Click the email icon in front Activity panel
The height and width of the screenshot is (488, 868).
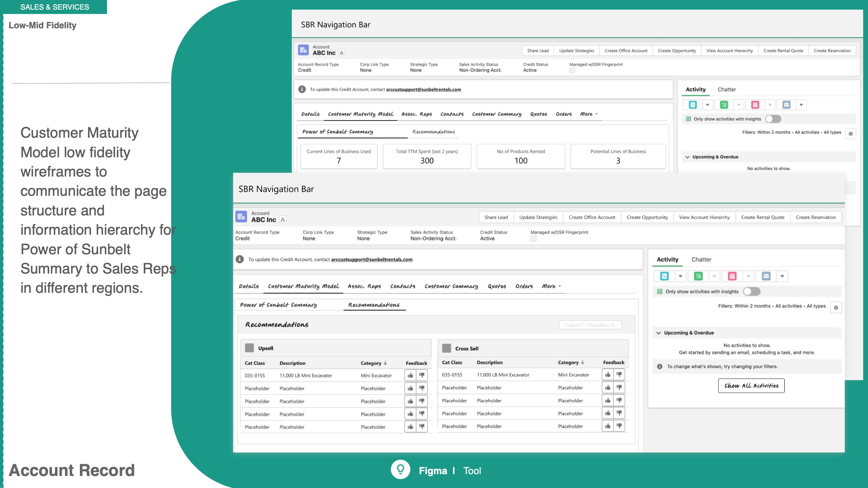click(766, 276)
